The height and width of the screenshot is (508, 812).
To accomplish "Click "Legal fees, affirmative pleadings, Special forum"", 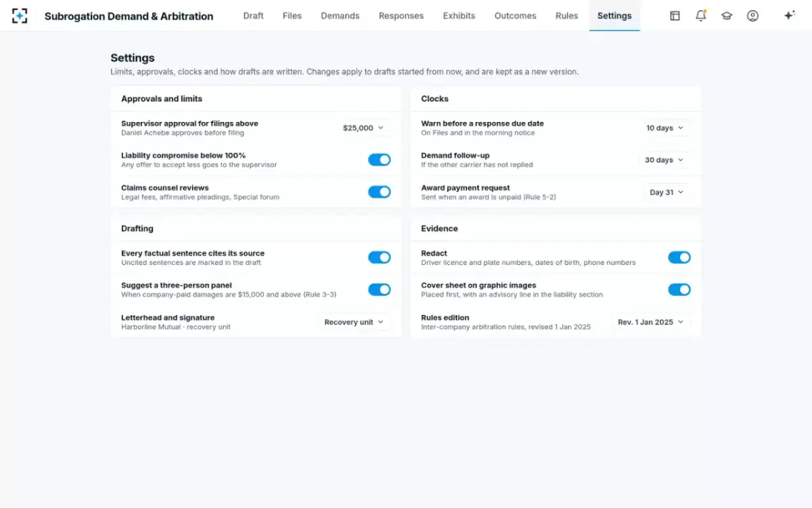I will (200, 197).
